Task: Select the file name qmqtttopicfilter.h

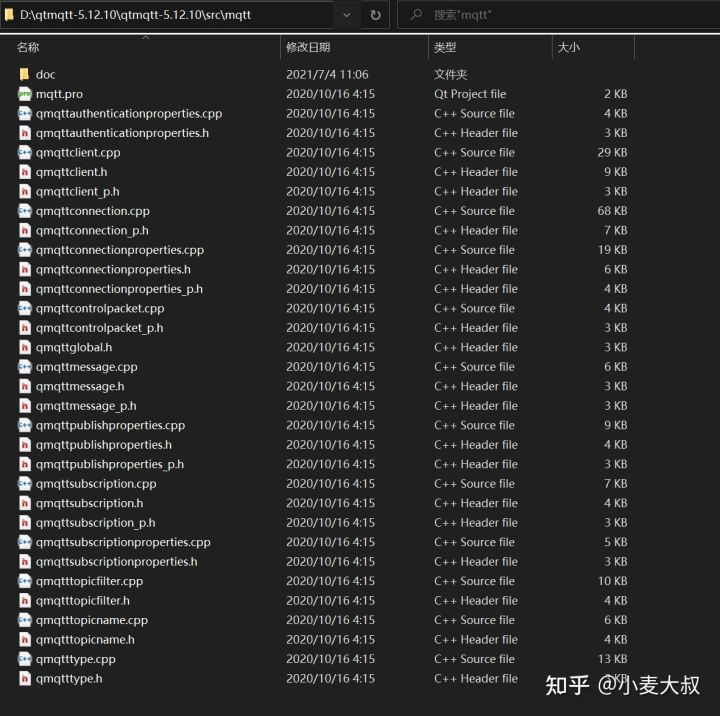Action: [x=83, y=601]
